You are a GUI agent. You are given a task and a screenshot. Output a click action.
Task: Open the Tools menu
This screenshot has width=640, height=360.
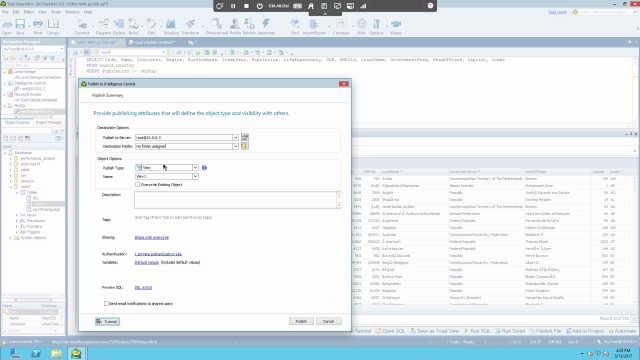(56, 12)
